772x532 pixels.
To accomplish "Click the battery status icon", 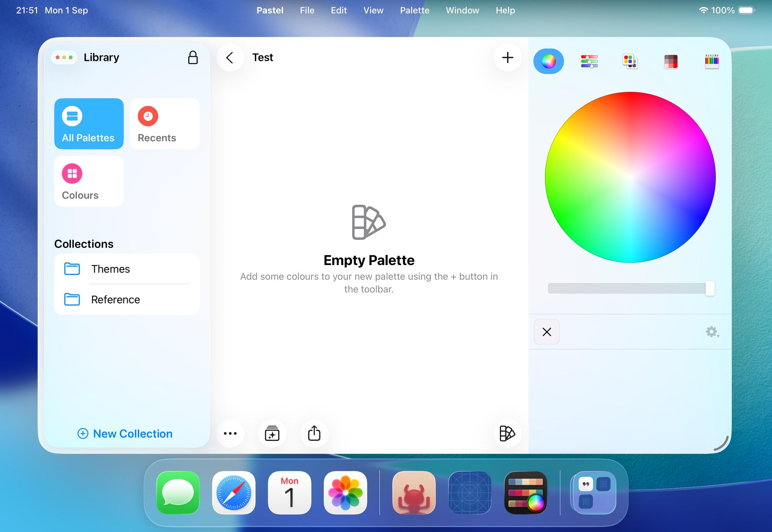I will (x=747, y=10).
